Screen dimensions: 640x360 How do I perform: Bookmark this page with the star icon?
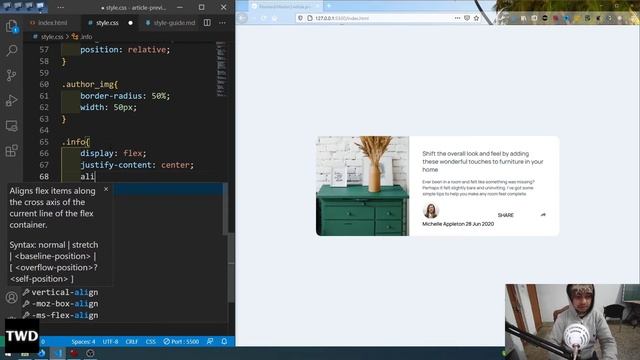tap(476, 18)
